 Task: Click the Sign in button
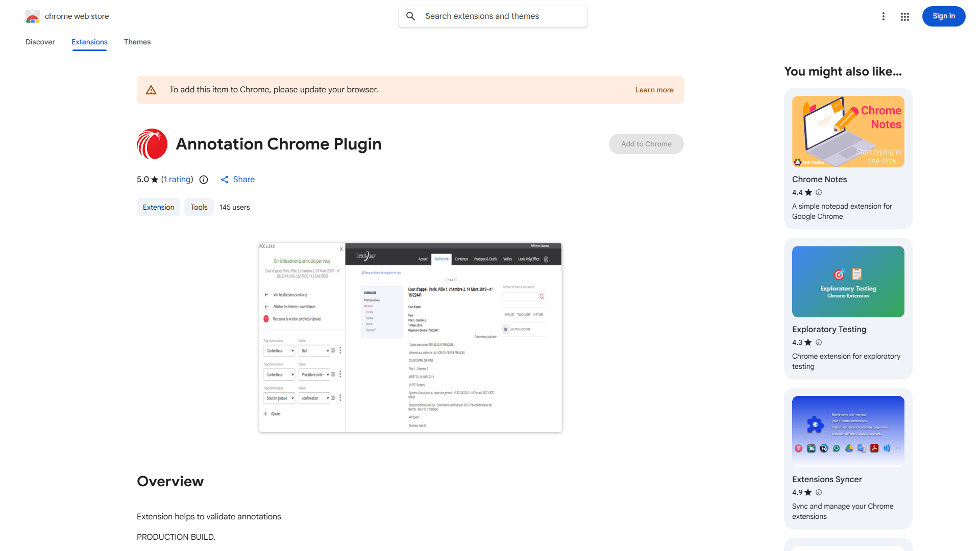(943, 16)
